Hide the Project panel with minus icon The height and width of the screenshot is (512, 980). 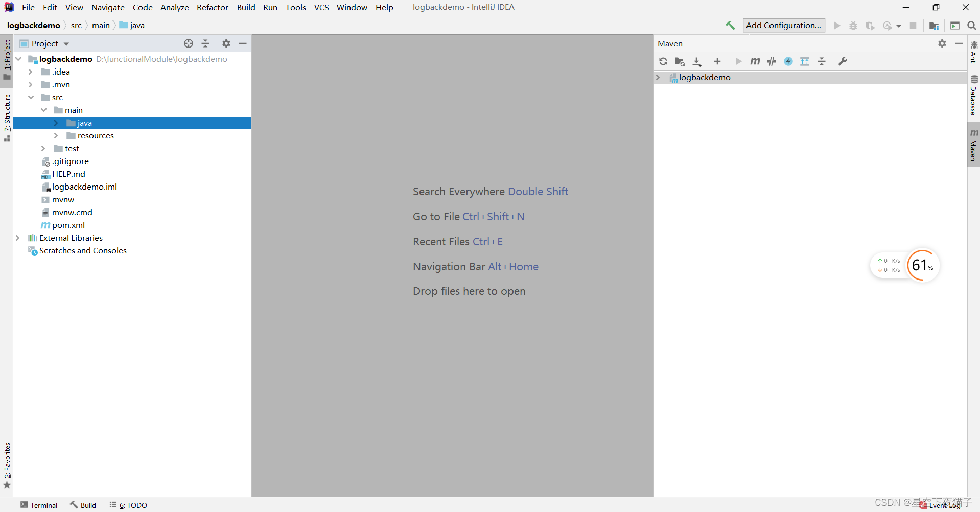(x=243, y=43)
